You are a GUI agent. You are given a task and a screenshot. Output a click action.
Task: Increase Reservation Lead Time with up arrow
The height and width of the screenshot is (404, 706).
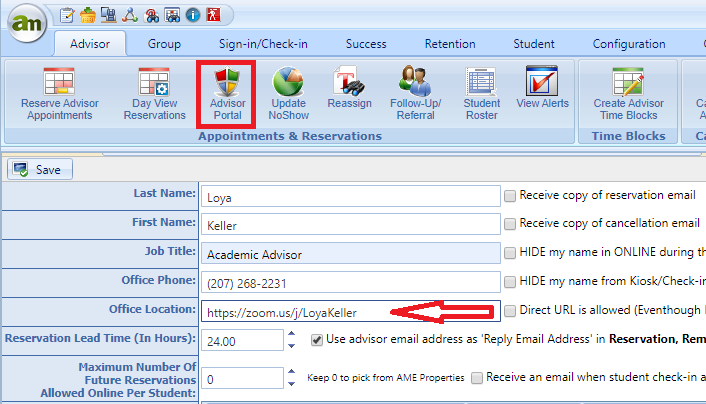click(291, 334)
